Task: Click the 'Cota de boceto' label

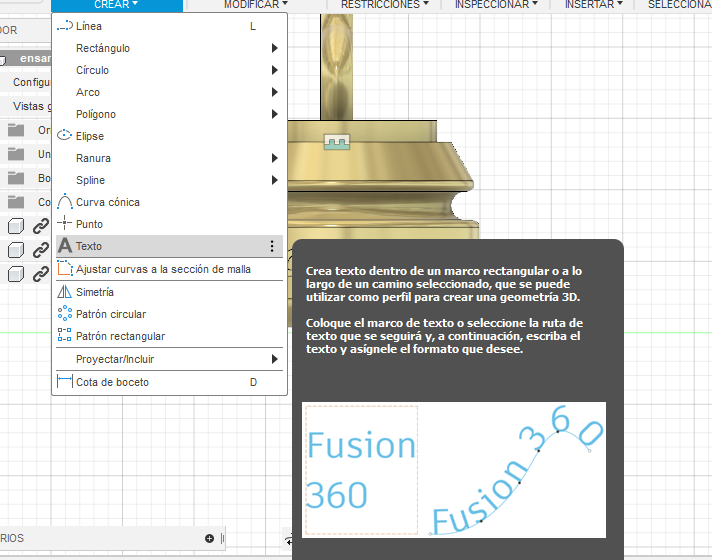Action: click(112, 382)
